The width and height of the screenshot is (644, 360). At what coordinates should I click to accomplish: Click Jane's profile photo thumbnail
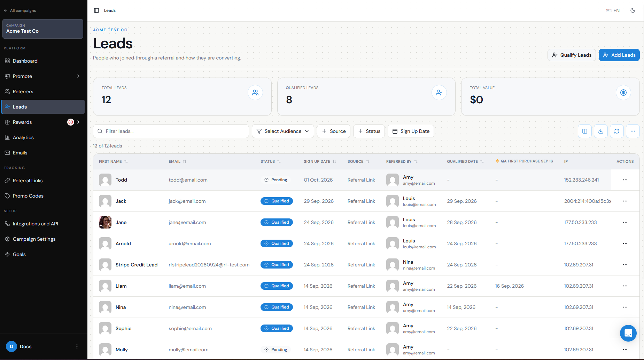click(x=105, y=222)
